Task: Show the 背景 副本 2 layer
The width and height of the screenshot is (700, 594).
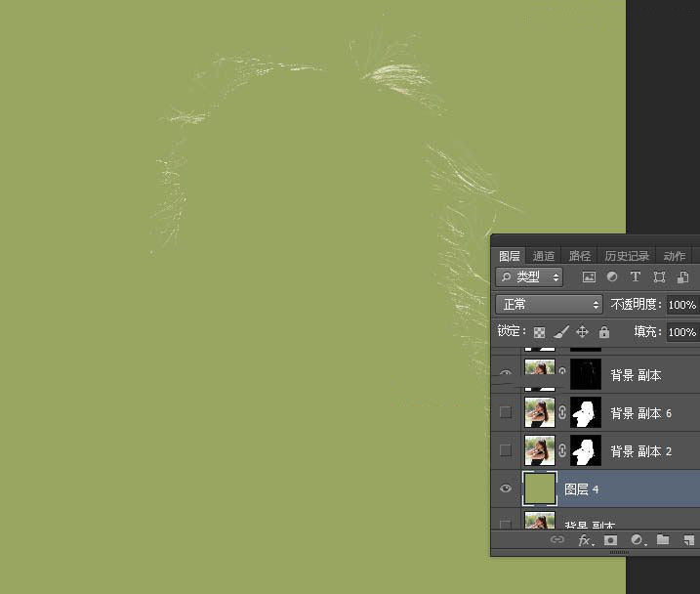Action: (x=506, y=450)
